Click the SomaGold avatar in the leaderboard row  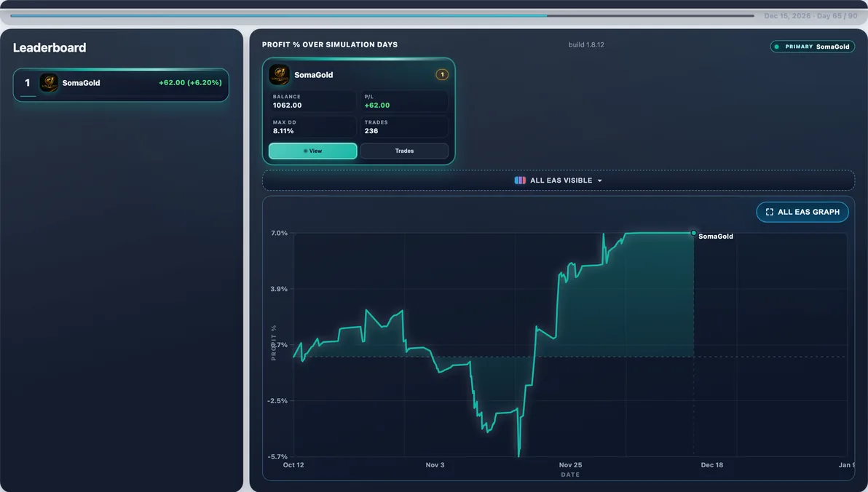click(x=49, y=83)
